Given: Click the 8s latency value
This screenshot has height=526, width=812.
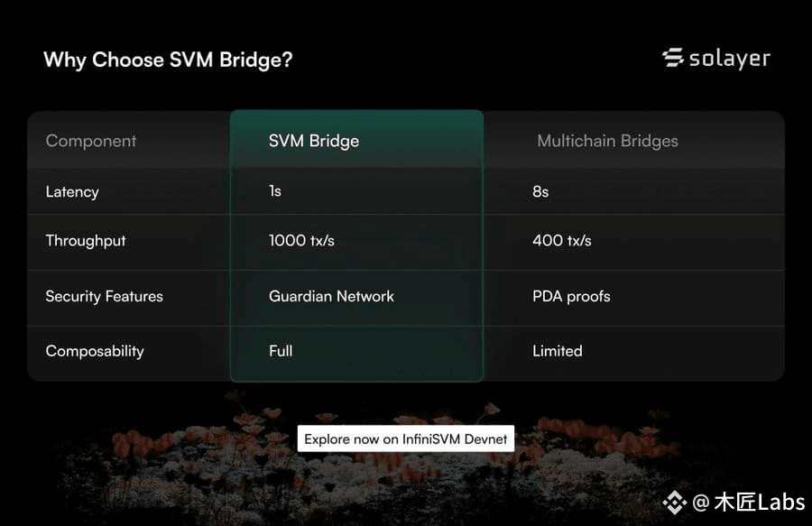Looking at the screenshot, I should coord(540,192).
